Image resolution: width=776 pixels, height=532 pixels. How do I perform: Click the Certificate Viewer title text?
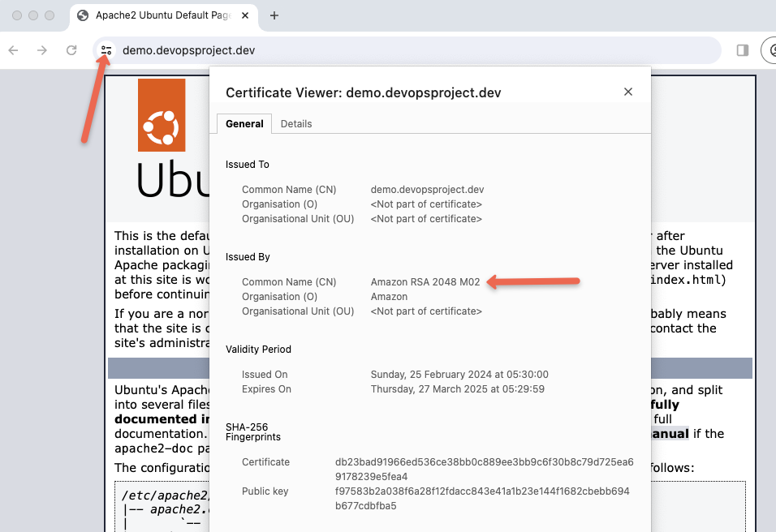364,93
